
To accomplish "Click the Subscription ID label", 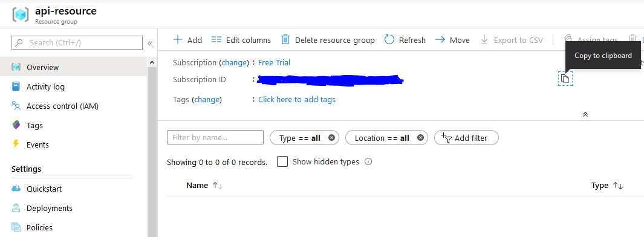I will click(199, 80).
